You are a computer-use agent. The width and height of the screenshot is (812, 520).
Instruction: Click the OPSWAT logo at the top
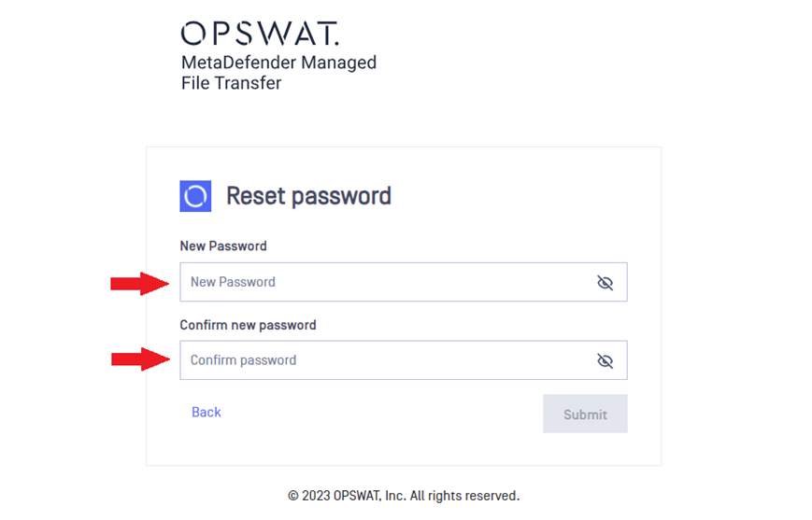click(x=260, y=34)
